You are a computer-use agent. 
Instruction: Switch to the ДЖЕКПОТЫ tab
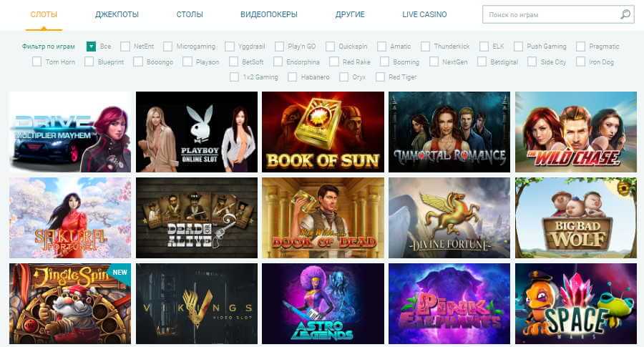(x=117, y=14)
